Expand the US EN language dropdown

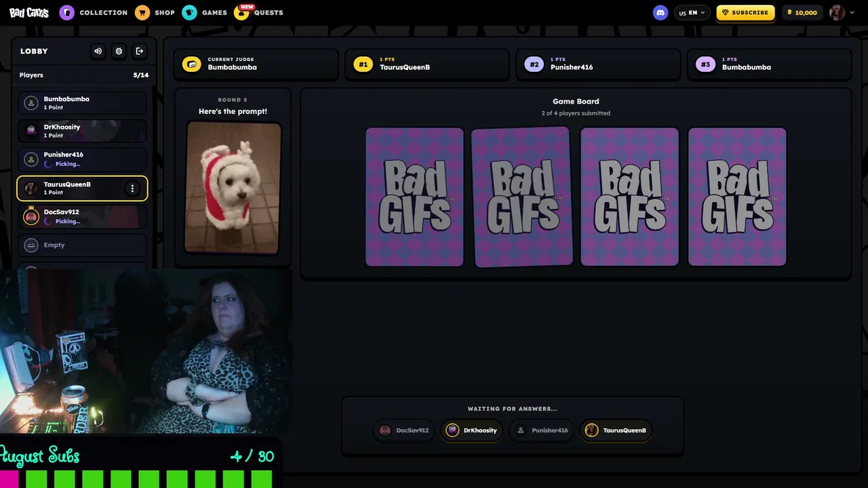[692, 12]
